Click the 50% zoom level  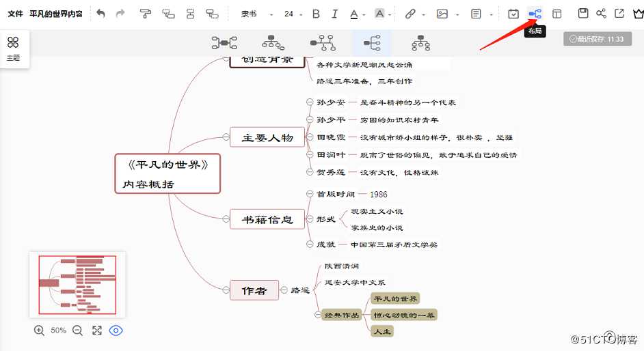[58, 330]
